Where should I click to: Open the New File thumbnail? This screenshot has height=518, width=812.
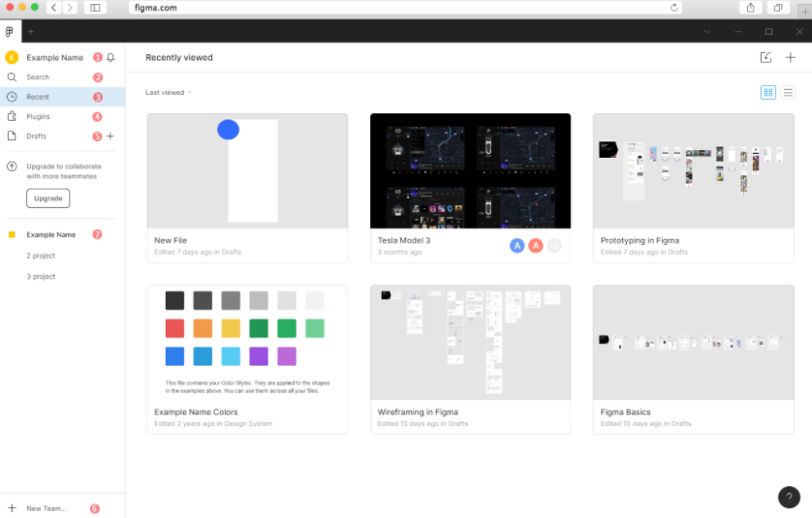point(247,171)
